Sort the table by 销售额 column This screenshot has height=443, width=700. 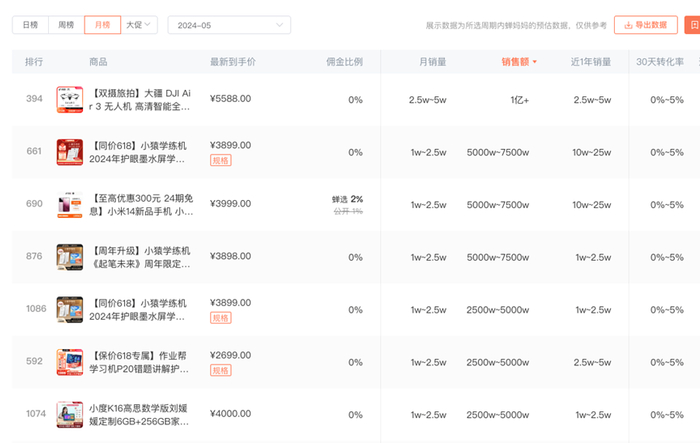[518, 62]
